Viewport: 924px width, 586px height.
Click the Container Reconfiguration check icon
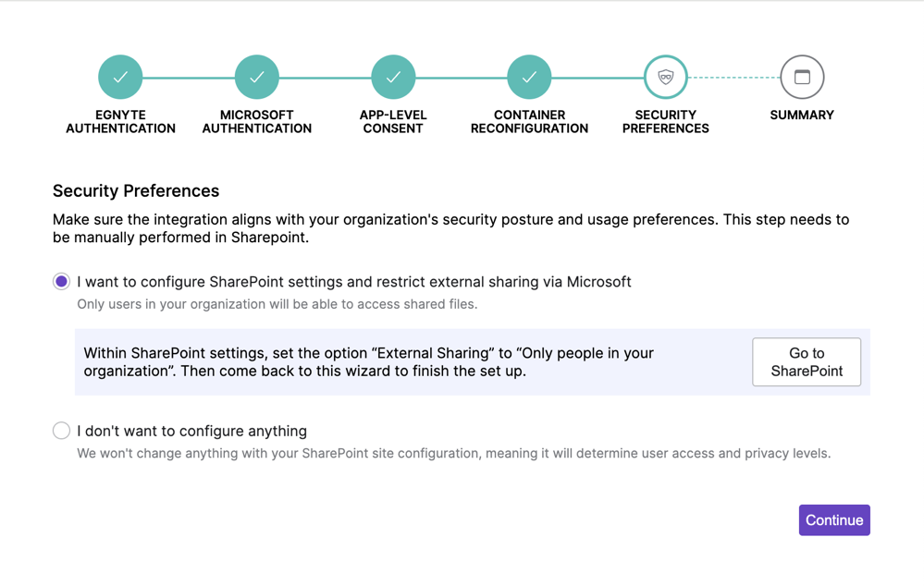[x=529, y=77]
